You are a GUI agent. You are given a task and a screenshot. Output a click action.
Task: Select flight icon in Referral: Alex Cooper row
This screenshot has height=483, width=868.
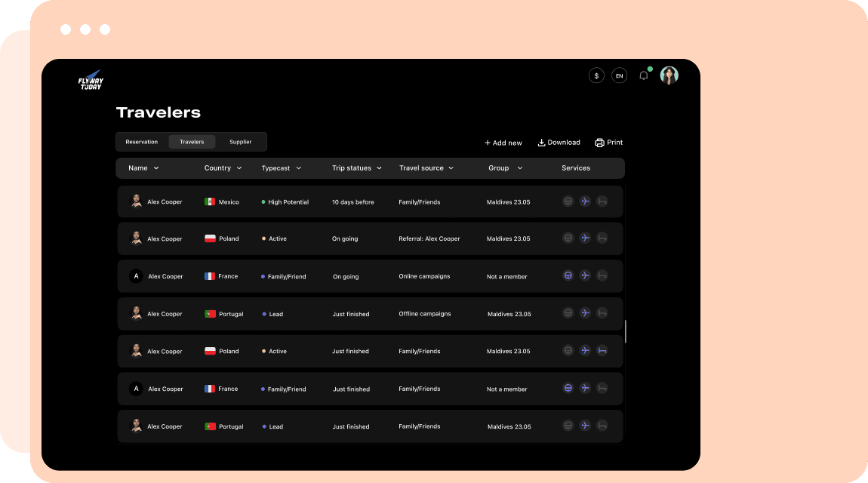click(585, 238)
